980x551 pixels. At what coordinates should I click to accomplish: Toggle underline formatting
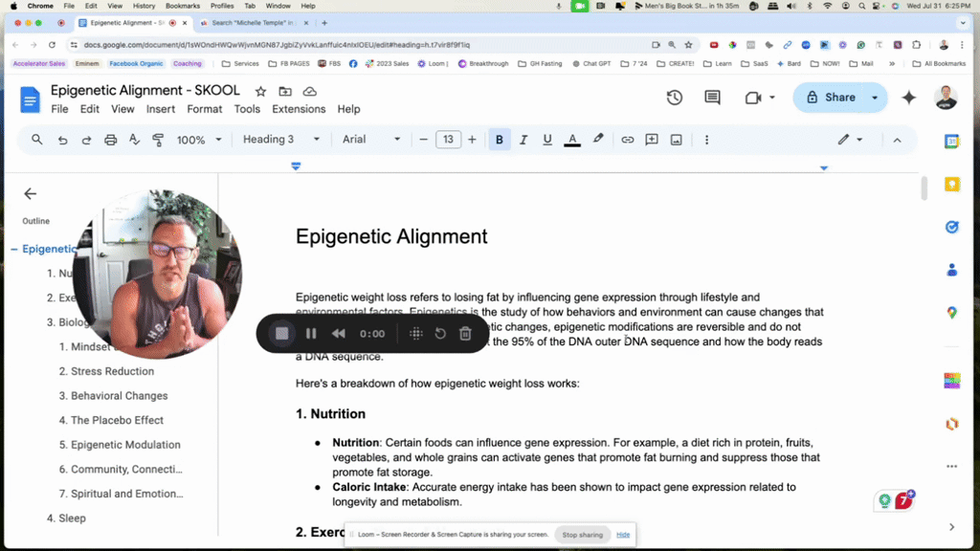click(546, 140)
